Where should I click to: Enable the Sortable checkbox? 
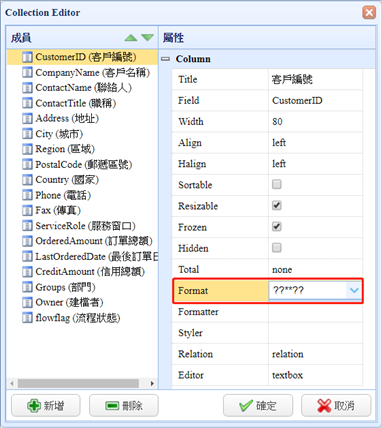click(277, 184)
